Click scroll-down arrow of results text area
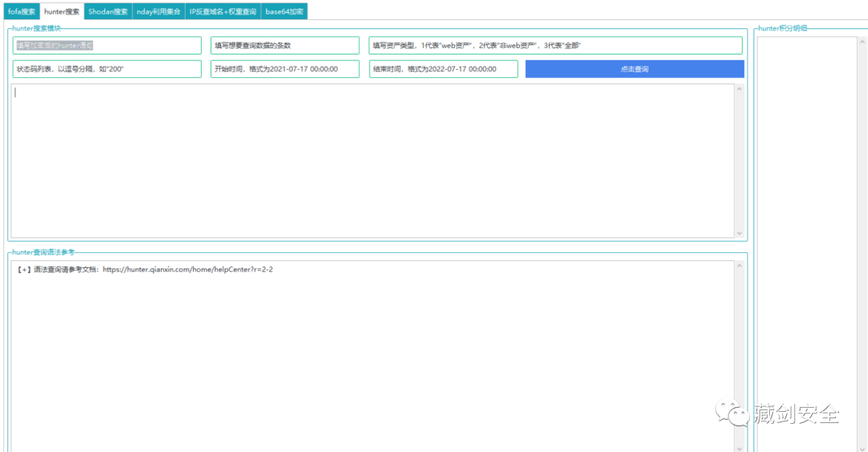The width and height of the screenshot is (868, 452). 739,233
